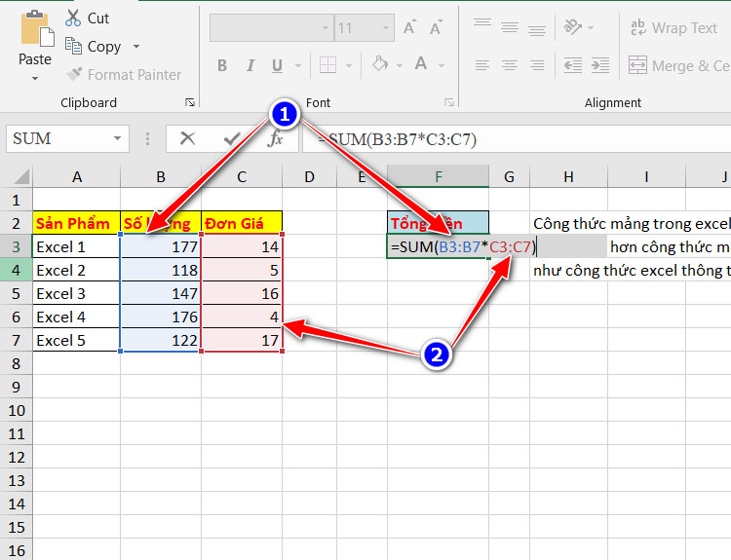Click the Merge & Center button
Image resolution: width=731 pixels, height=560 pixels.
click(x=679, y=65)
